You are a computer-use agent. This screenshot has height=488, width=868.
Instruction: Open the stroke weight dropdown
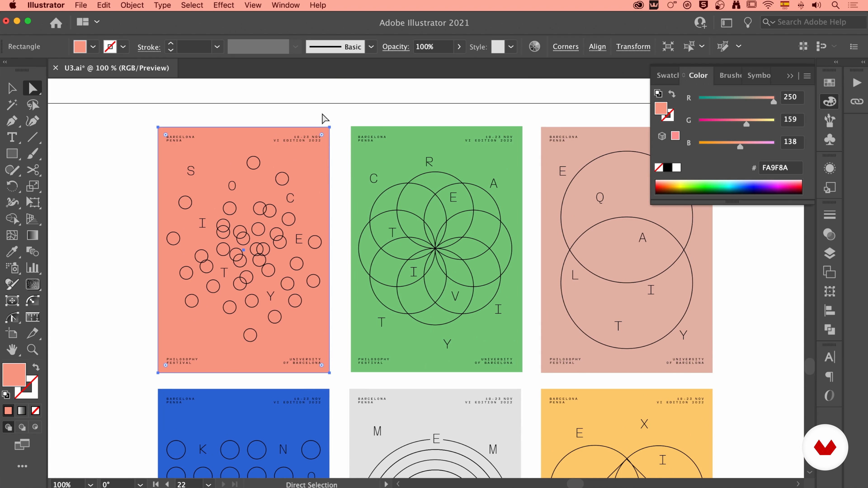(x=217, y=47)
